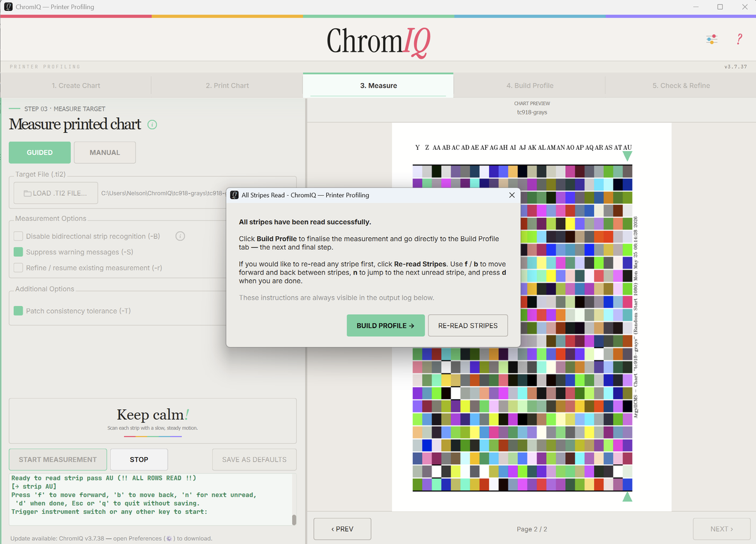The image size is (756, 544).
Task: Maximize the ChromIQ window
Action: pyautogui.click(x=720, y=7)
